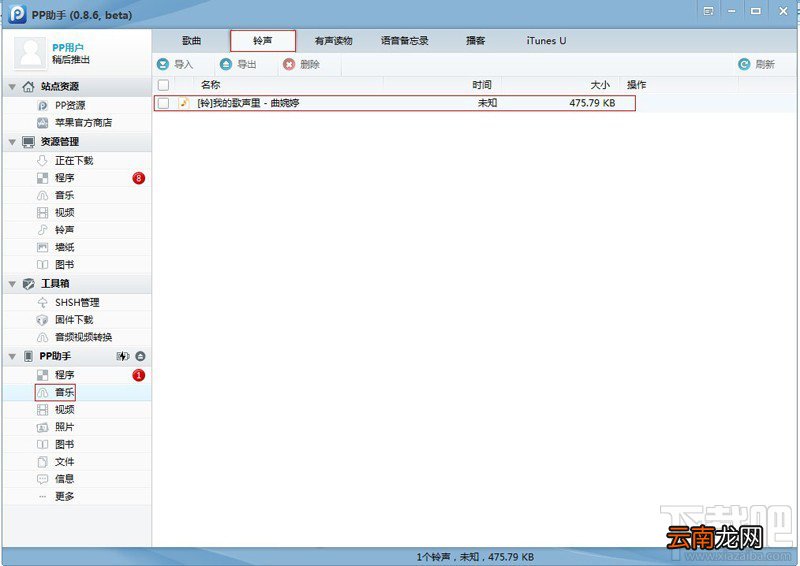The height and width of the screenshot is (566, 800).
Task: Click the toolbox icon beside 工具箱
Action: 29,284
